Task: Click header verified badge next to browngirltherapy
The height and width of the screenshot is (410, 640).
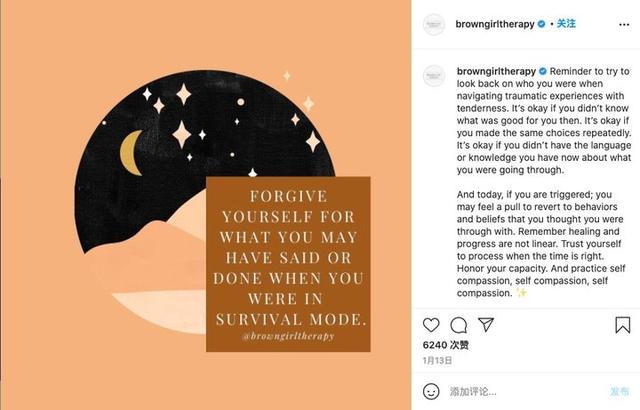Action: (541, 24)
